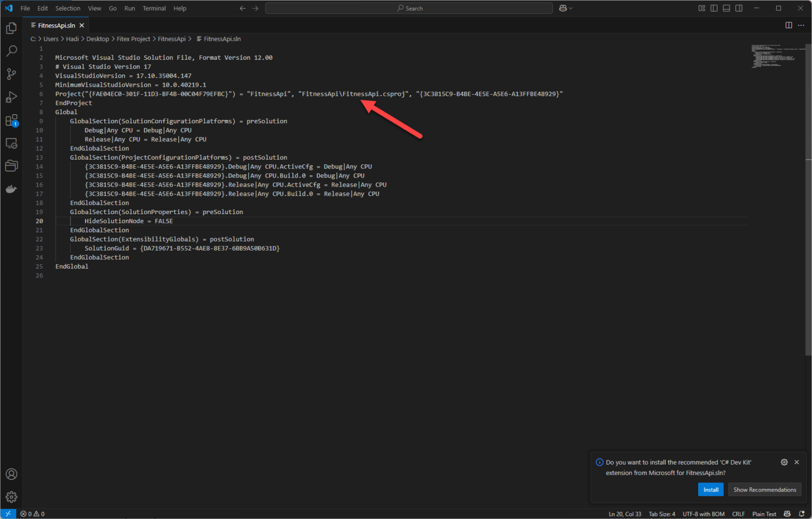Open the remote connection indicator bottom-left
This screenshot has width=812, height=519.
[7, 513]
